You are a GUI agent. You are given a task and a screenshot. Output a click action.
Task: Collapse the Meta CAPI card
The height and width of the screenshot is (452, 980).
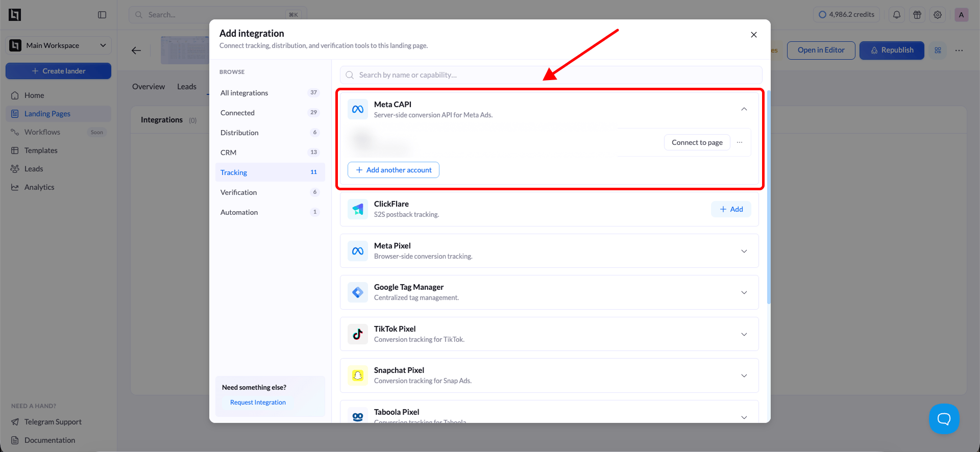(x=744, y=109)
